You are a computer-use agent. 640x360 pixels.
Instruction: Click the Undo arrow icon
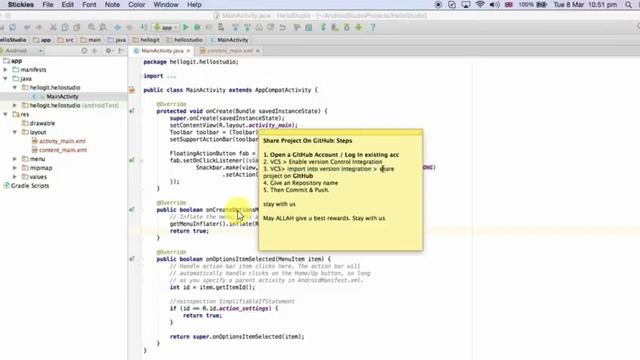pyautogui.click(x=27, y=27)
